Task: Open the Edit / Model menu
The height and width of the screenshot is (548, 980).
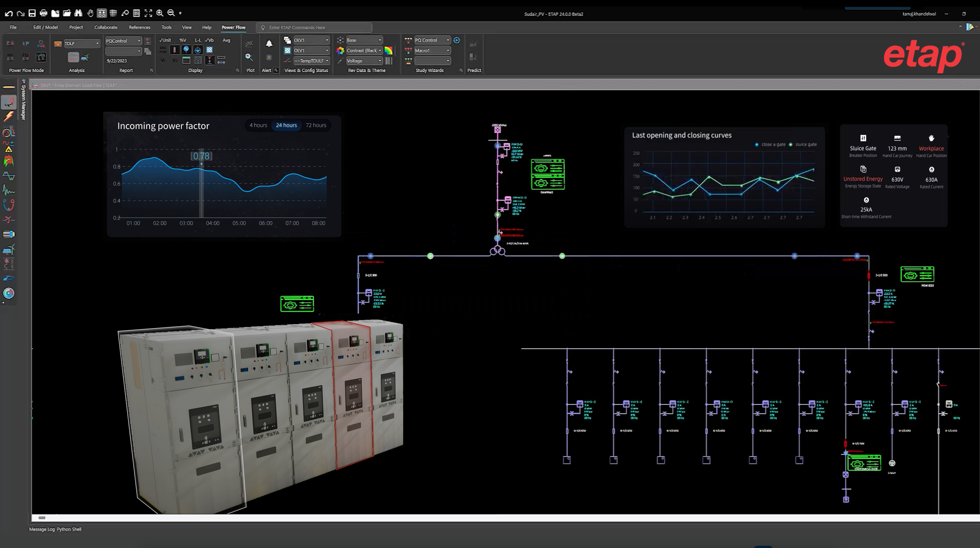Action: (45, 27)
